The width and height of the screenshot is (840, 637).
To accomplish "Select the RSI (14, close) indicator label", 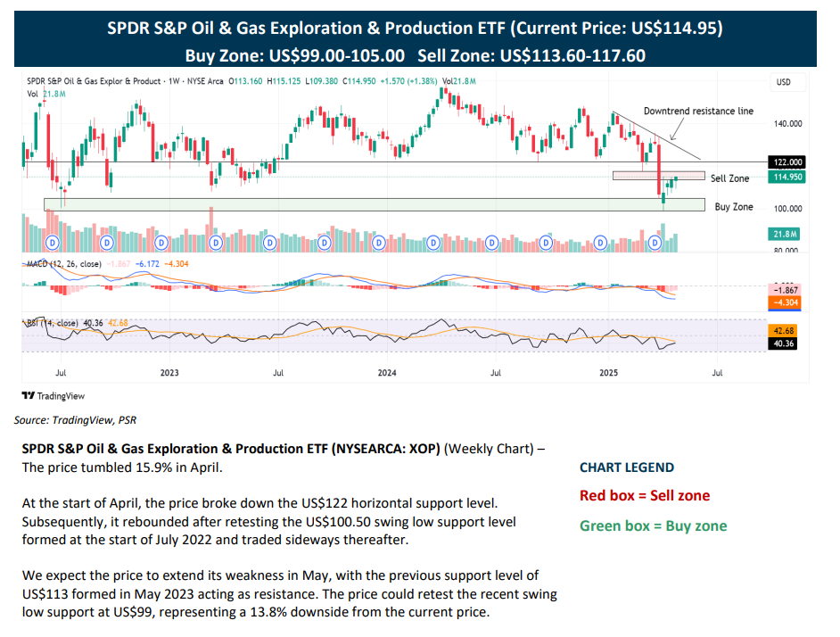I will [53, 323].
